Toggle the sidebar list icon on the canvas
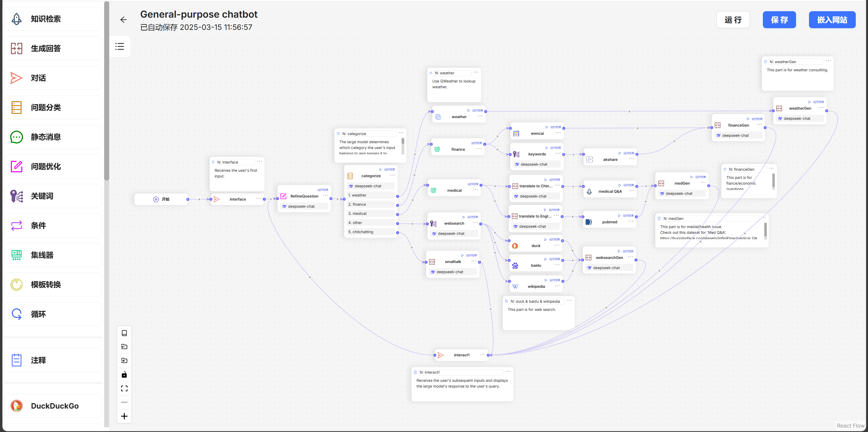 point(120,46)
